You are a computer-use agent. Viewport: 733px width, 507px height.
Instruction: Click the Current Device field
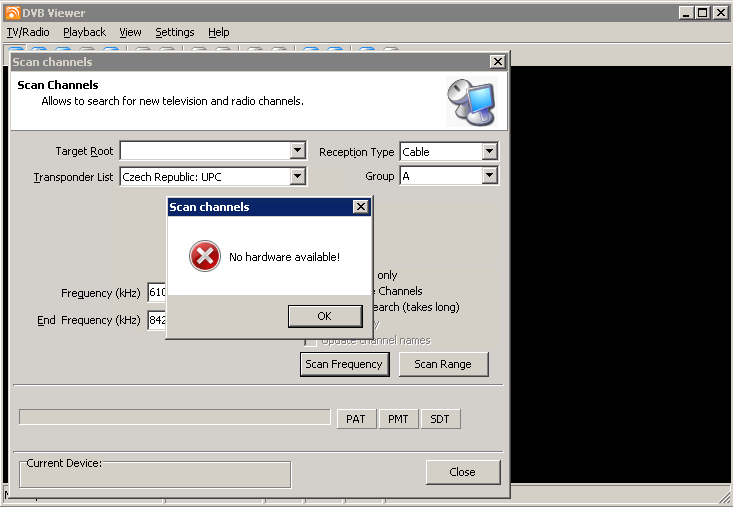point(155,475)
